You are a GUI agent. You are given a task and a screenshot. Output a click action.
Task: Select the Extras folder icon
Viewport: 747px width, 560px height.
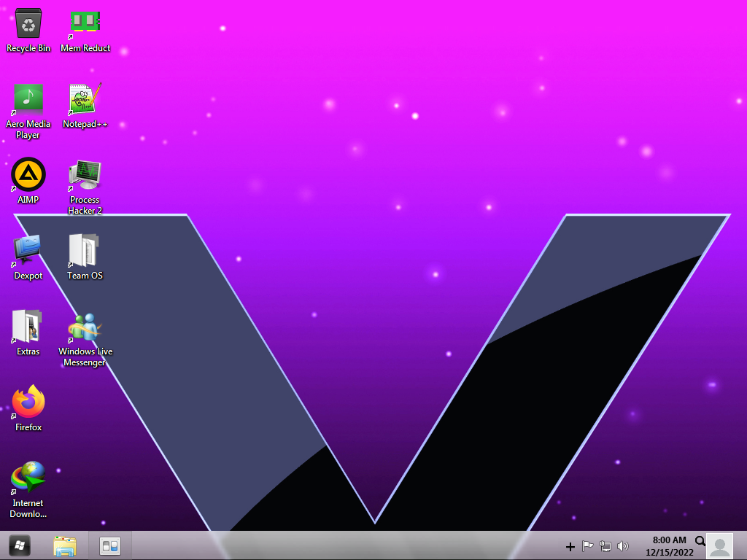[x=28, y=332]
